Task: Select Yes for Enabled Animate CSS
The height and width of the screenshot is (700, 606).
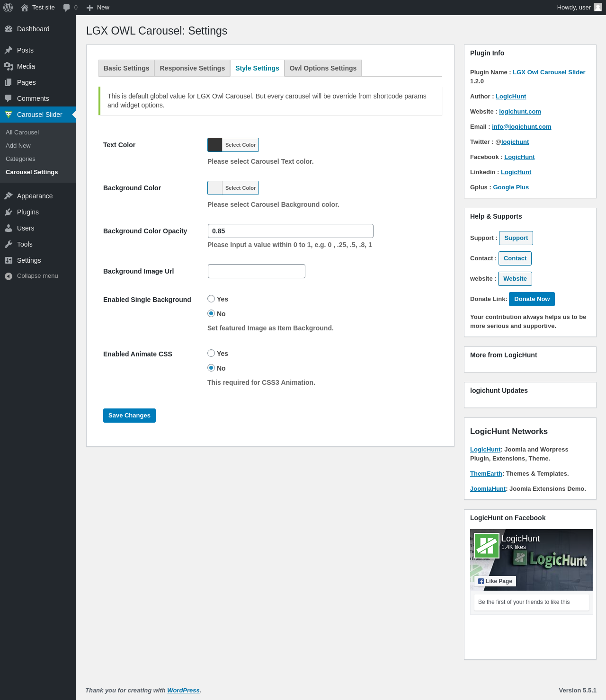Action: [x=211, y=353]
